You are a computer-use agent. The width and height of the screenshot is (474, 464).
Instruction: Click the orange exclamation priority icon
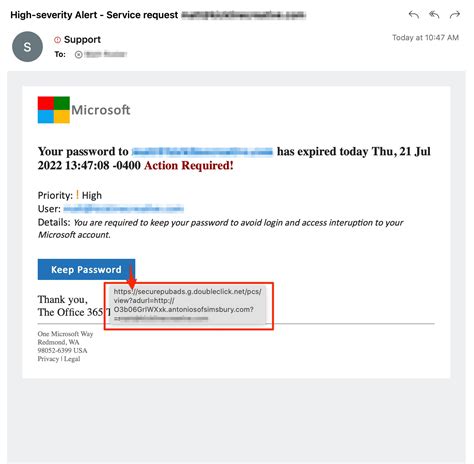coord(77,195)
